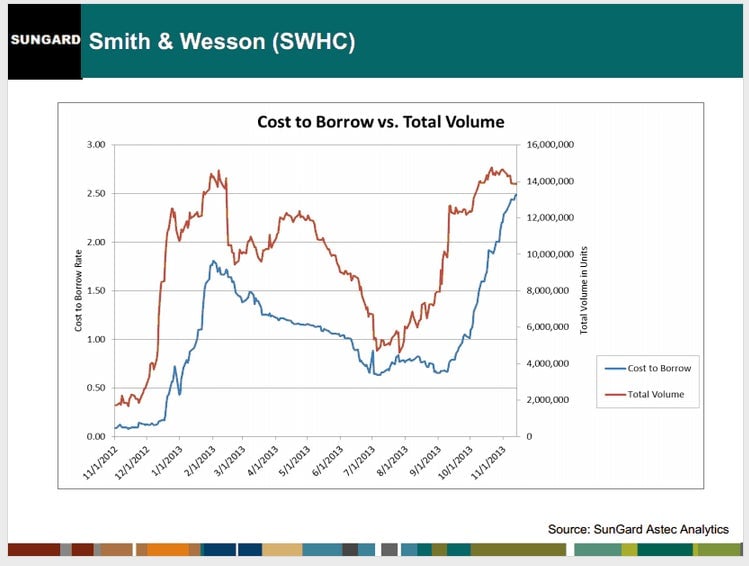Image resolution: width=749 pixels, height=566 pixels.
Task: Click the 2.50 left axis value
Action: pyautogui.click(x=96, y=193)
